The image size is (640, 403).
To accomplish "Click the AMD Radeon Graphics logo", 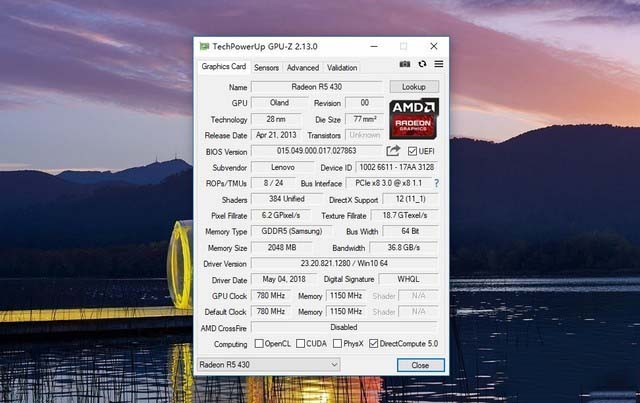I will coord(414,118).
